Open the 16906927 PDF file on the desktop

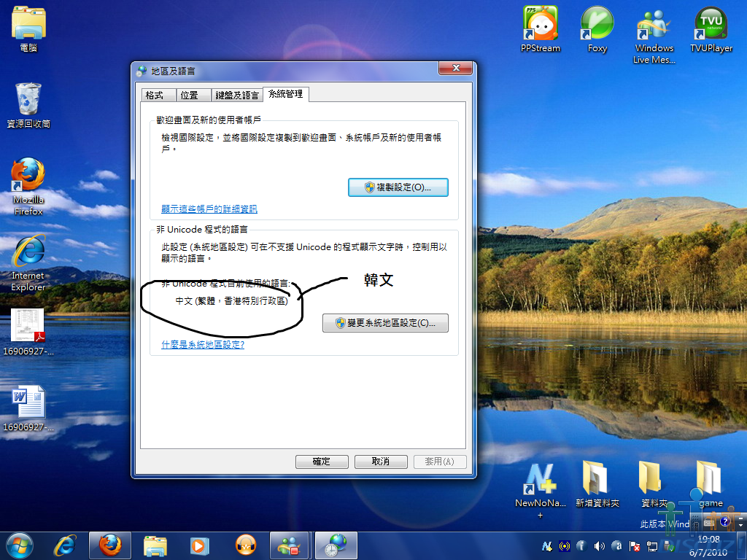click(28, 332)
